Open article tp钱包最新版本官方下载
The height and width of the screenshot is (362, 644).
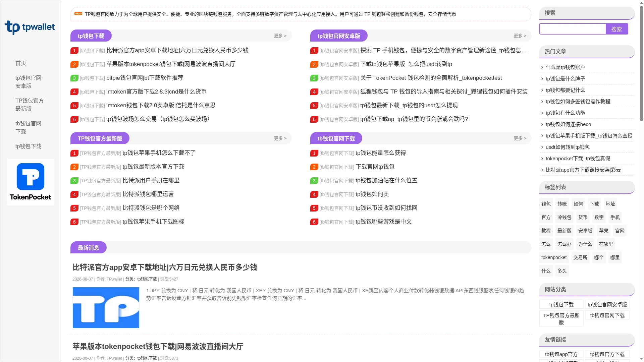click(153, 167)
